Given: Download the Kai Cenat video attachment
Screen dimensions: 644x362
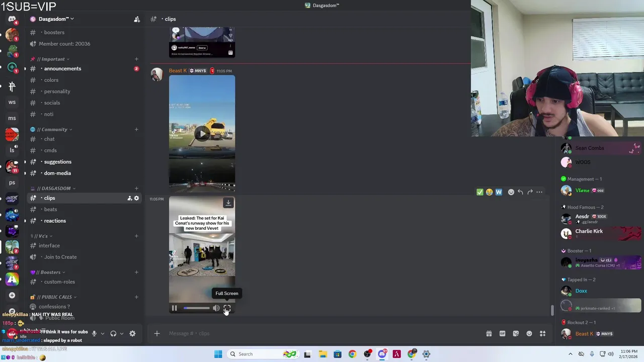Looking at the screenshot, I should tap(228, 203).
